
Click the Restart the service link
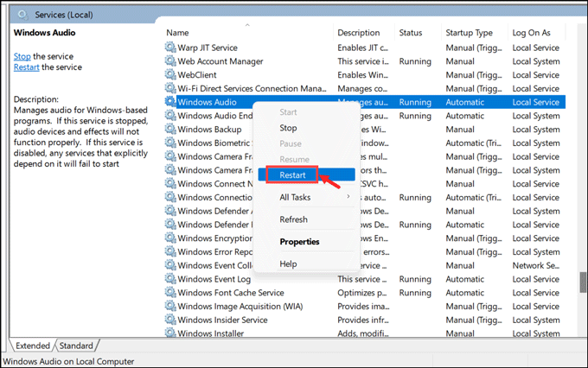pyautogui.click(x=26, y=67)
